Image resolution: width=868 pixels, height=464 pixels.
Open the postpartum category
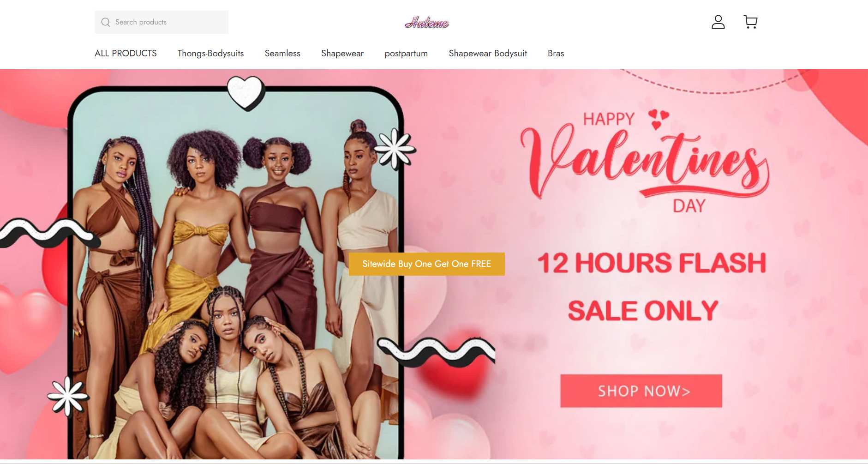tap(406, 54)
